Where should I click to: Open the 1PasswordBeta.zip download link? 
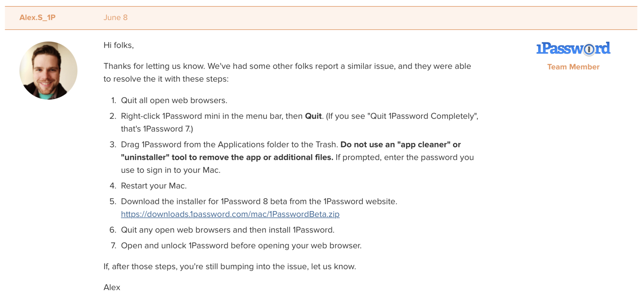coord(230,214)
